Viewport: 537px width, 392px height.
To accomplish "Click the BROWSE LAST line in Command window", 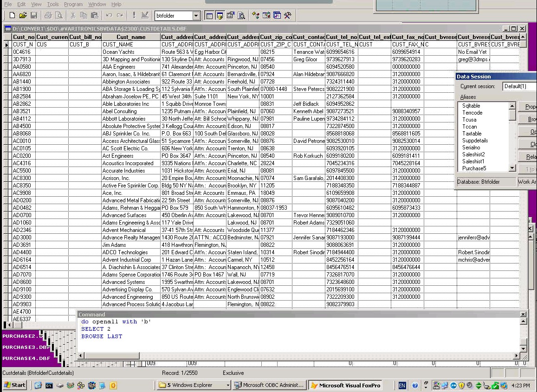I will tap(102, 336).
